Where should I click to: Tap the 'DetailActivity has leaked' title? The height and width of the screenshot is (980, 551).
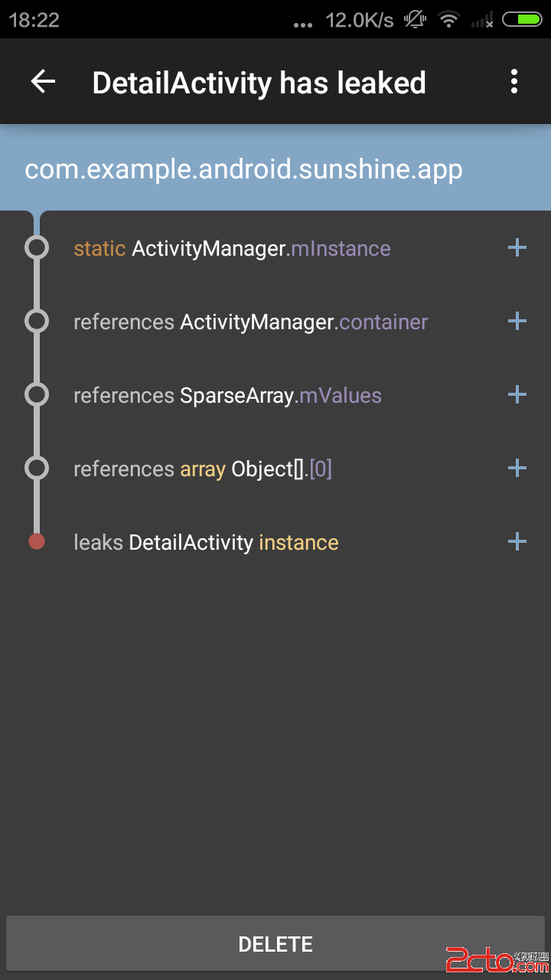pos(259,83)
